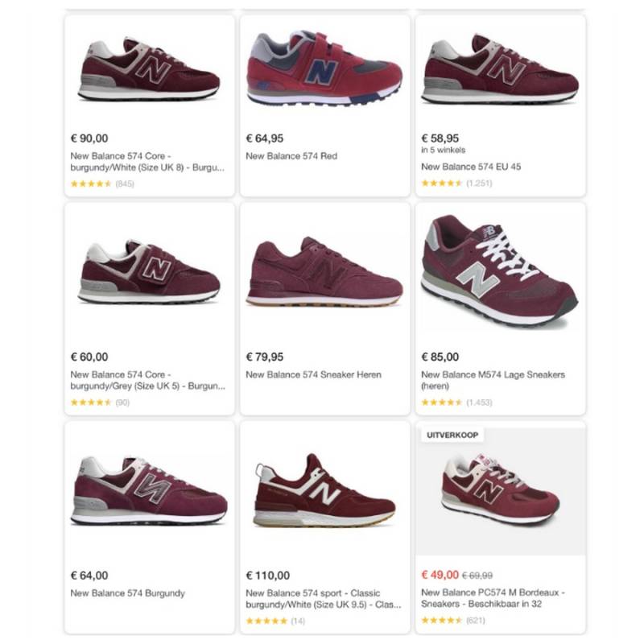Screen dimensions: 644x644
Task: Open the New Balance 574 EU 45 title
Action: click(471, 167)
